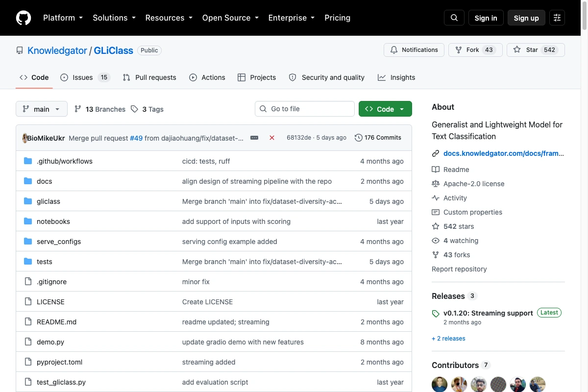
Task: Click the notebooks folder icon
Action: pos(28,221)
